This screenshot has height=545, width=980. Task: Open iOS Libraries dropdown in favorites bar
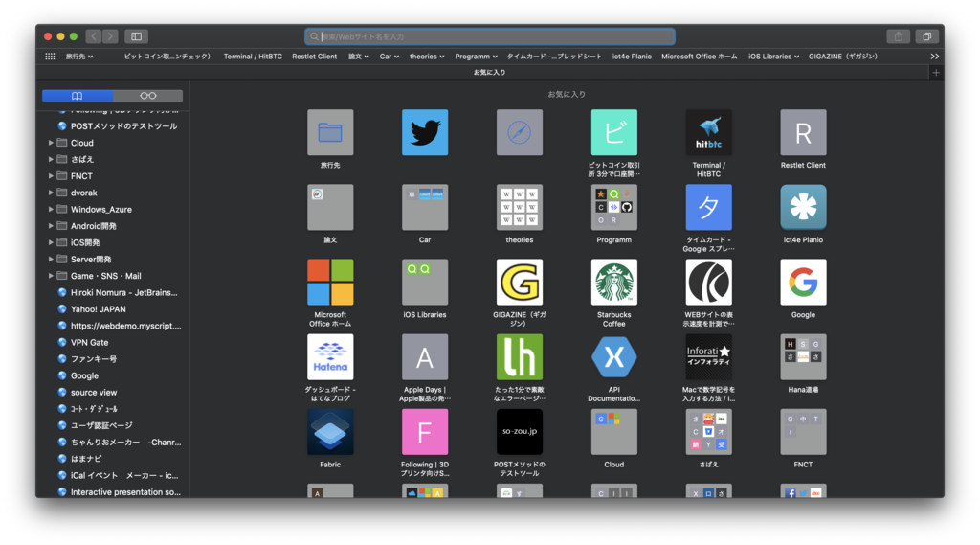tap(773, 57)
